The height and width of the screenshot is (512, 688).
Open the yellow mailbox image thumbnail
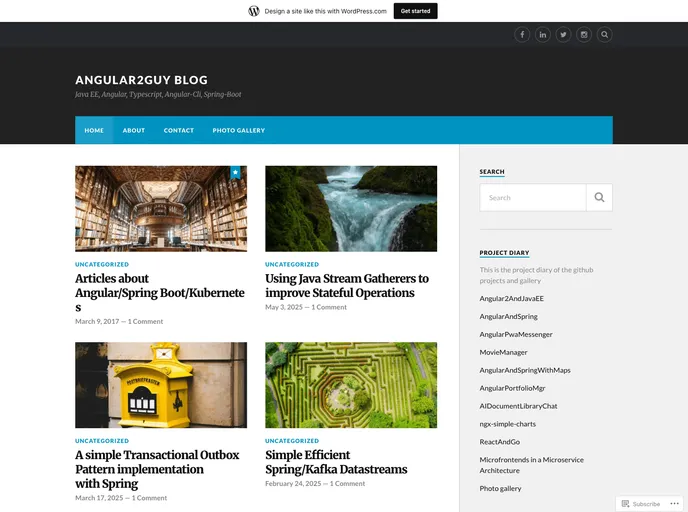tap(161, 385)
